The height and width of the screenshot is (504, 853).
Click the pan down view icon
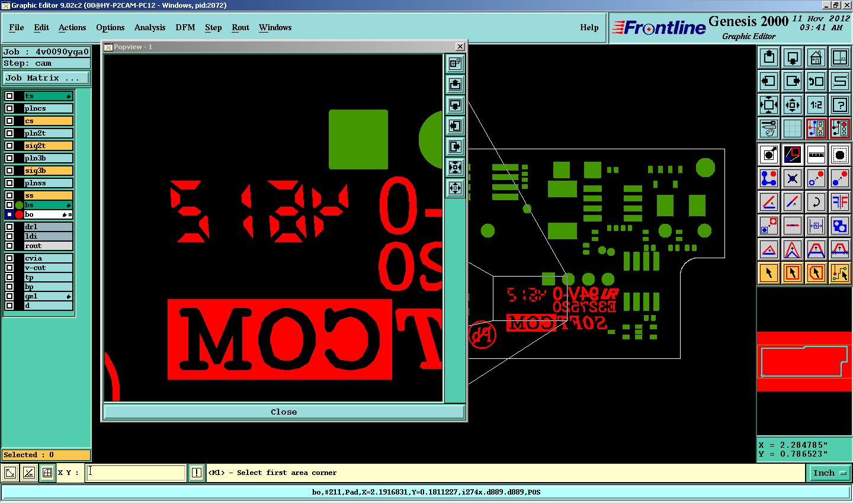point(793,57)
